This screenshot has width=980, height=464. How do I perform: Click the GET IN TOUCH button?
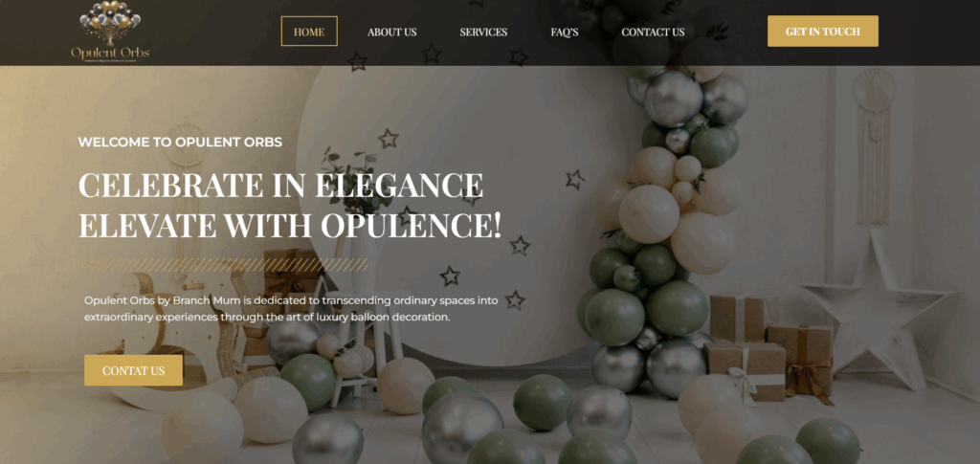tap(822, 32)
